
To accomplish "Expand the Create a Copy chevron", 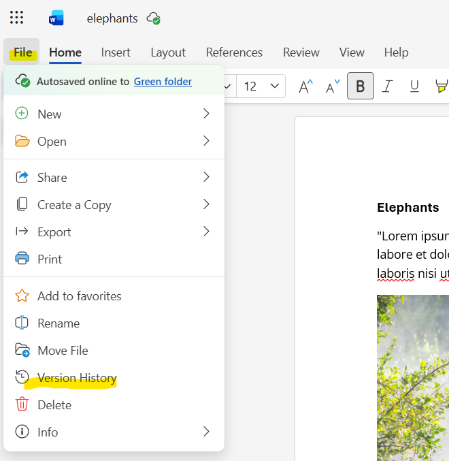I will point(206,204).
